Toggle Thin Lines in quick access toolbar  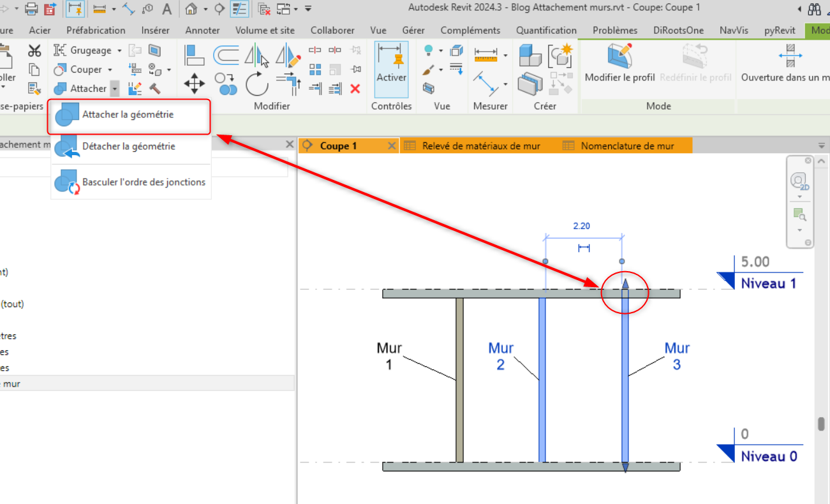[x=239, y=9]
